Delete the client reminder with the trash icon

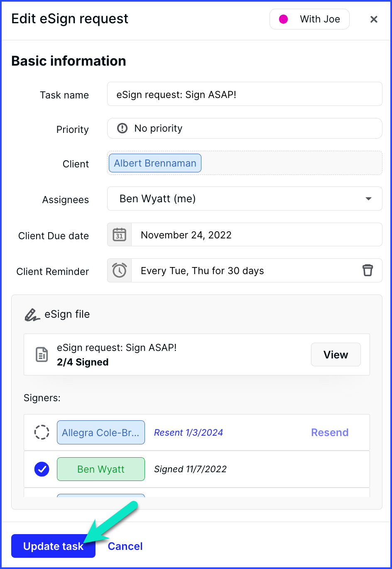point(367,270)
